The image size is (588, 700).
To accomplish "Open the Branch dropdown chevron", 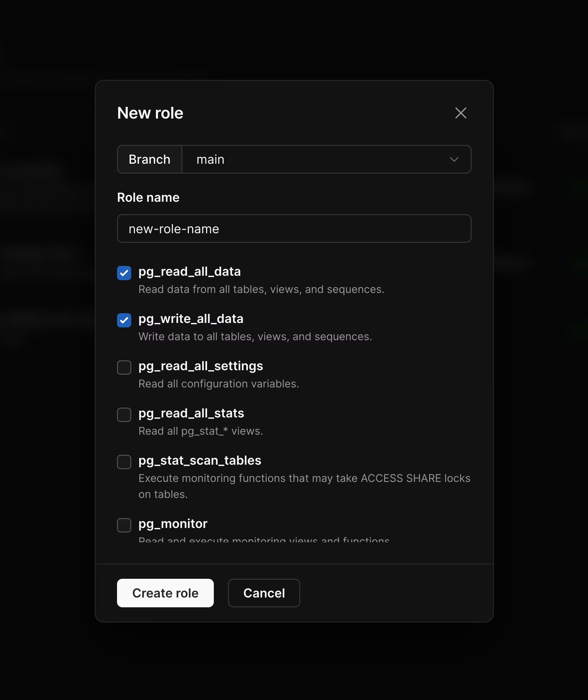I will [x=454, y=160].
